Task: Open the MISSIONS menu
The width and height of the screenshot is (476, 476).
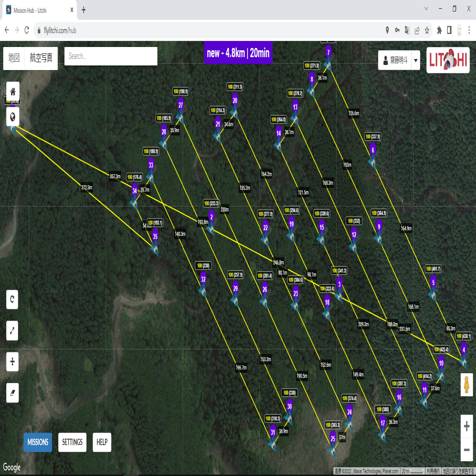Action: pos(38,442)
